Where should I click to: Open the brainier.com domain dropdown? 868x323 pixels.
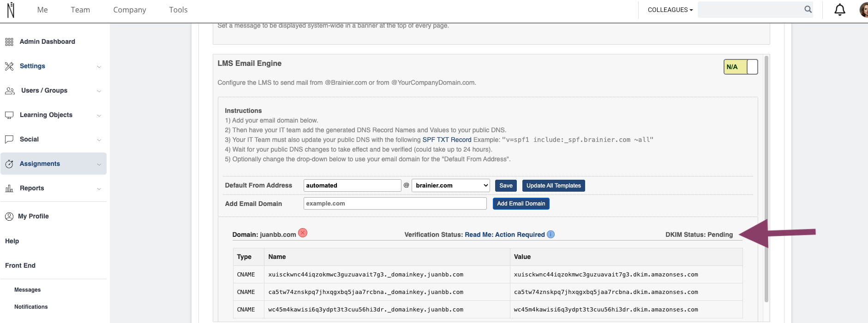point(450,185)
